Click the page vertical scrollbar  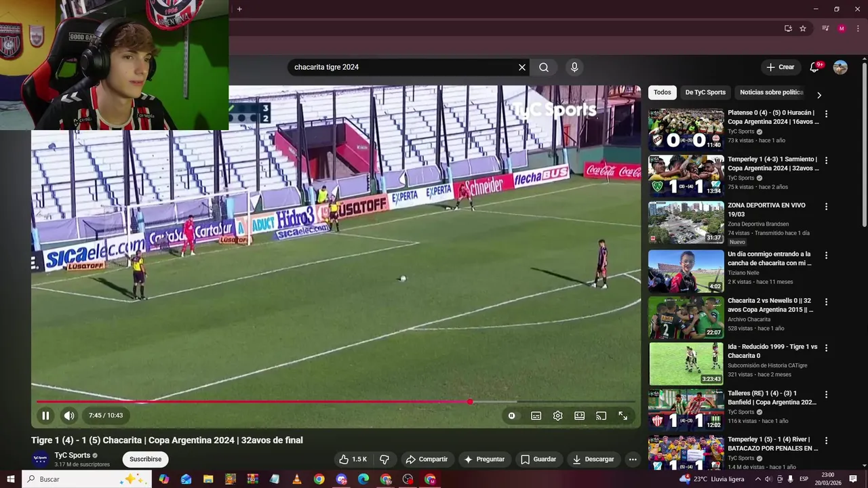(865, 144)
